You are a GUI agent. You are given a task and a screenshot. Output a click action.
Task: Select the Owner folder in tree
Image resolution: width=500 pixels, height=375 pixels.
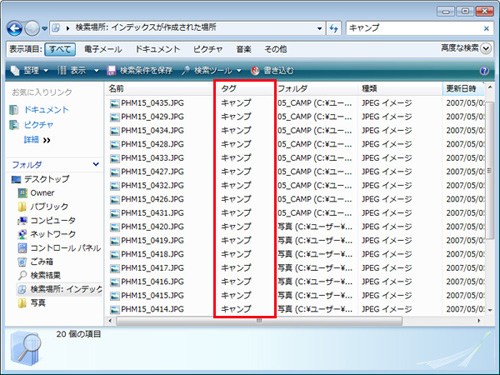[42, 193]
